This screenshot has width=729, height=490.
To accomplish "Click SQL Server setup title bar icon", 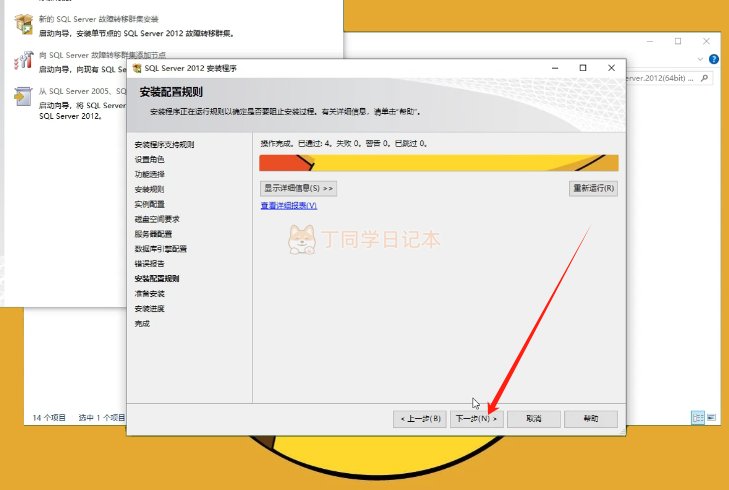I will point(137,68).
